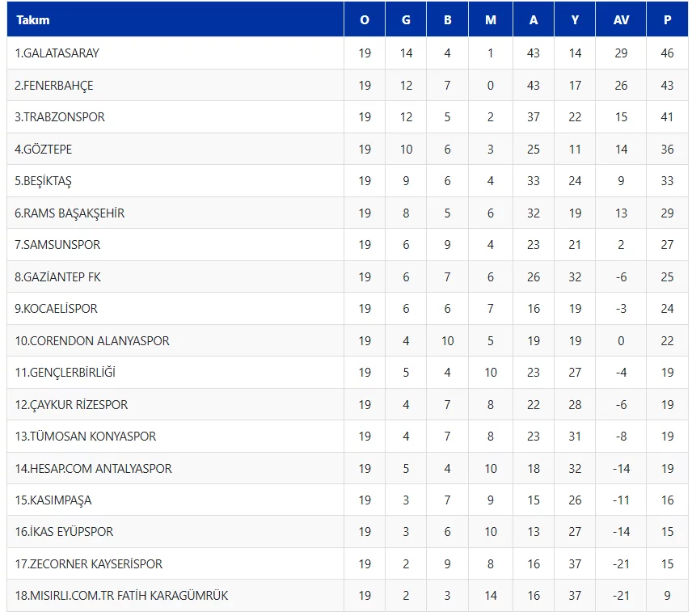The width and height of the screenshot is (692, 616).
Task: Select the G wins column header
Action: point(406,20)
